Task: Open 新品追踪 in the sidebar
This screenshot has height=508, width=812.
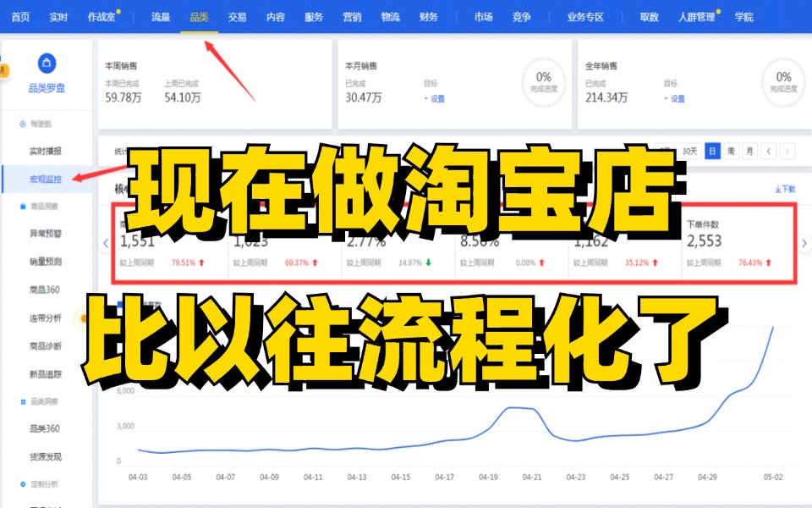Action: (x=46, y=373)
